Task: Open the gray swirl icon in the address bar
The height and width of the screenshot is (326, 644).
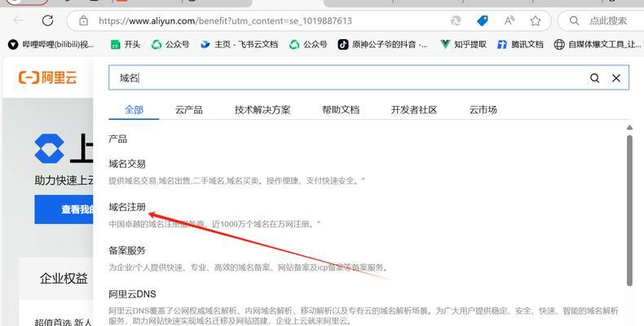Action: pyautogui.click(x=456, y=20)
